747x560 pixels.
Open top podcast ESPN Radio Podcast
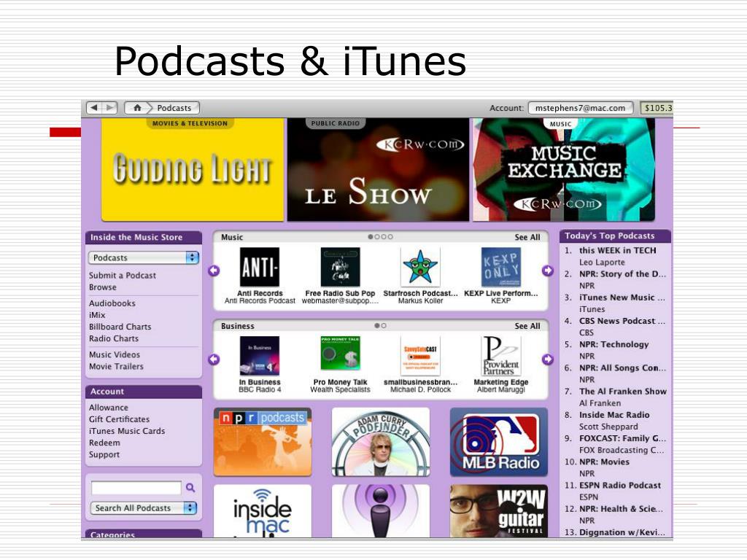[x=620, y=485]
